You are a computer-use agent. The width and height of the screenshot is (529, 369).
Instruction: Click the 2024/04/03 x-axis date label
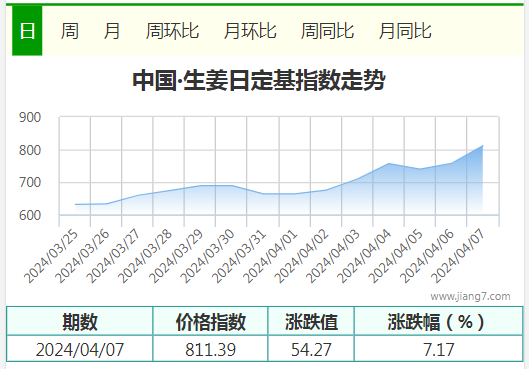(x=333, y=256)
